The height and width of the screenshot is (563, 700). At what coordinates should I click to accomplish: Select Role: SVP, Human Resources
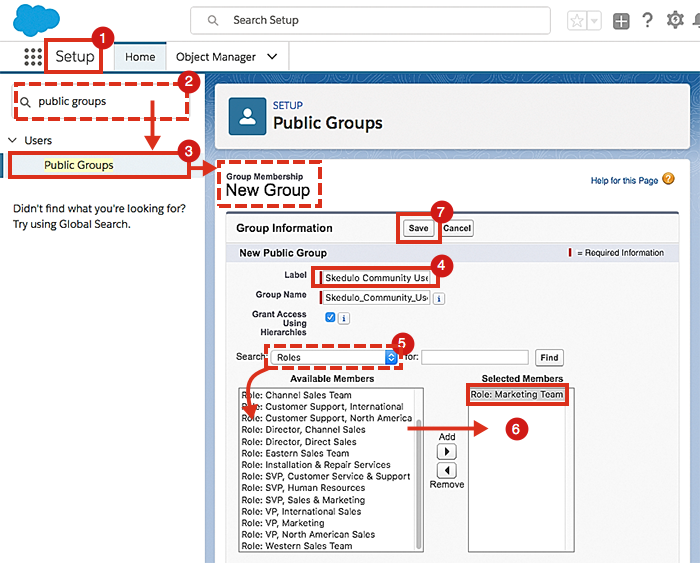[x=303, y=488]
